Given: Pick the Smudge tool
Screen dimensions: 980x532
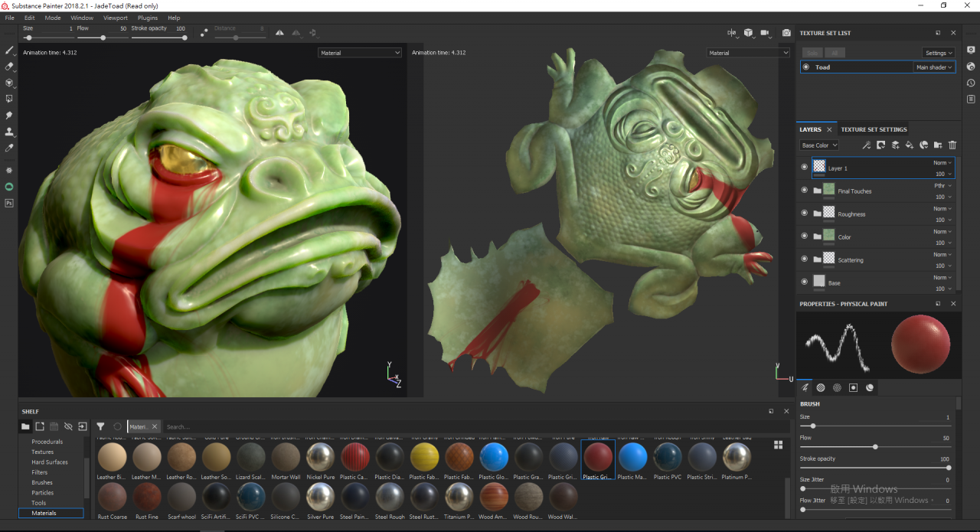Looking at the screenshot, I should [9, 115].
